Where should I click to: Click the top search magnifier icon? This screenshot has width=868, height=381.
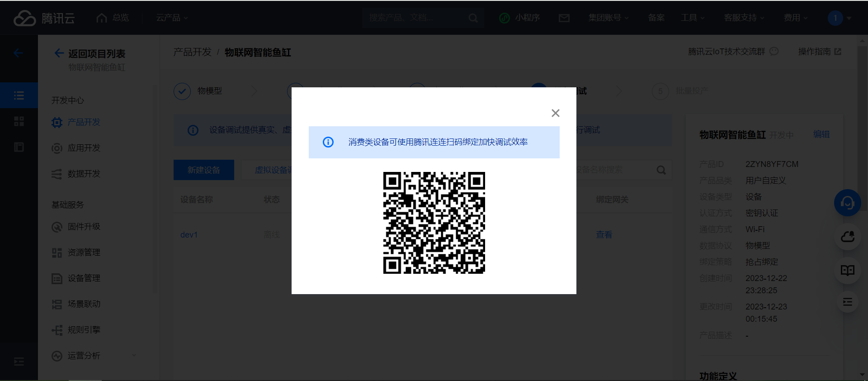(473, 18)
